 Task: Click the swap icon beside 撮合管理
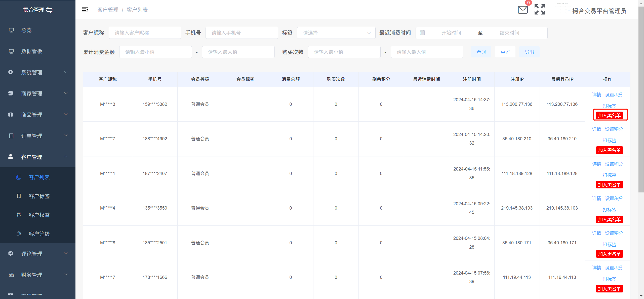[x=50, y=10]
